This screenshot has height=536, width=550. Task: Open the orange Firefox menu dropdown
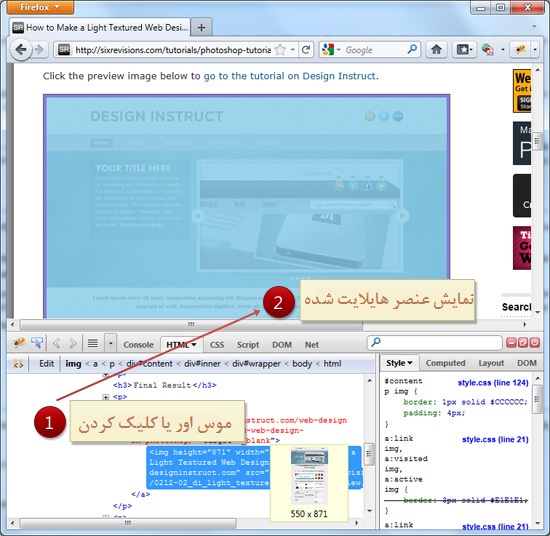pos(40,7)
